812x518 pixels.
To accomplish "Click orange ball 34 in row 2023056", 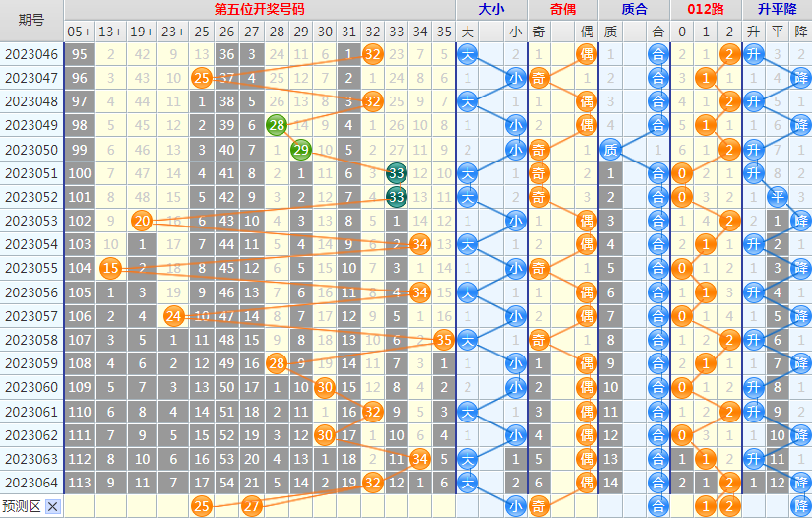I will click(420, 292).
